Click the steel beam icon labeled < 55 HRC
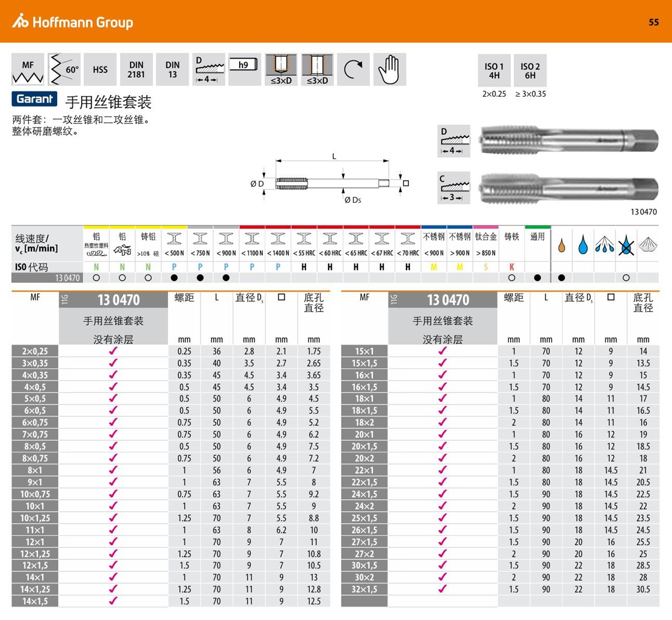 pyautogui.click(x=304, y=239)
